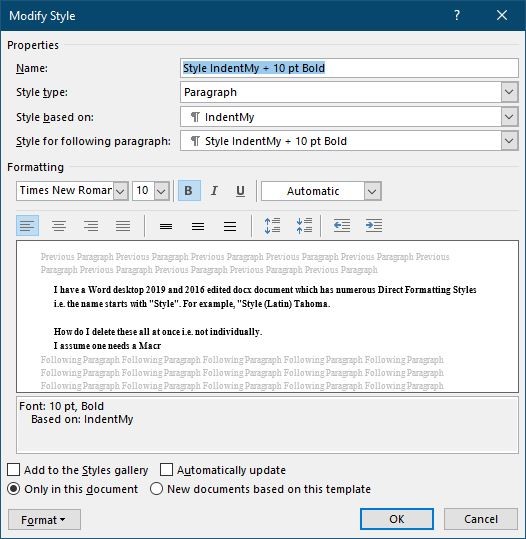Expand Style for following paragraph dropdown
The image size is (526, 539).
509,141
